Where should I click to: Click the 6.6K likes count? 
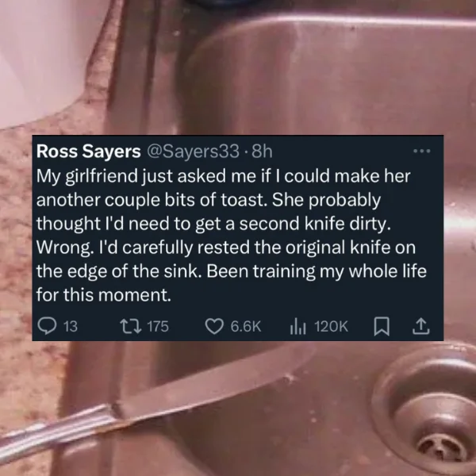pos(246,327)
